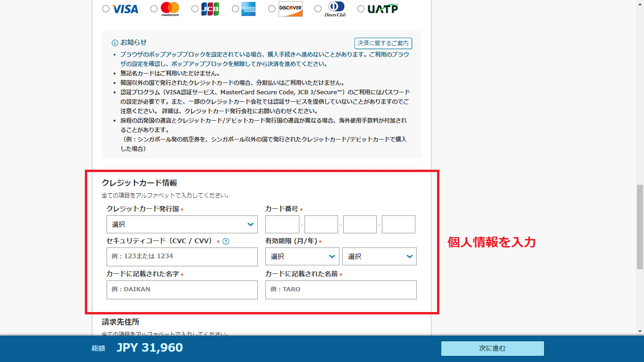This screenshot has width=644, height=362.
Task: Click the 決済に関するご案内 button
Action: pyautogui.click(x=383, y=43)
